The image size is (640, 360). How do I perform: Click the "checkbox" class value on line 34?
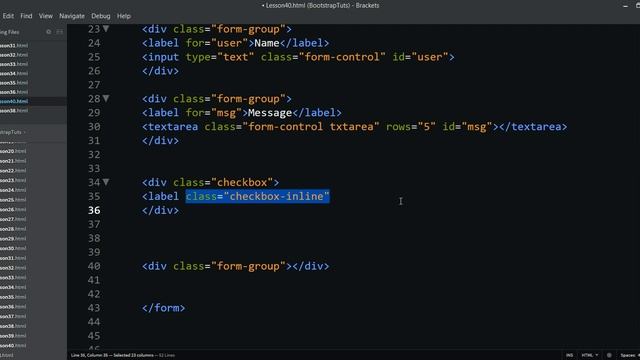tap(242, 182)
